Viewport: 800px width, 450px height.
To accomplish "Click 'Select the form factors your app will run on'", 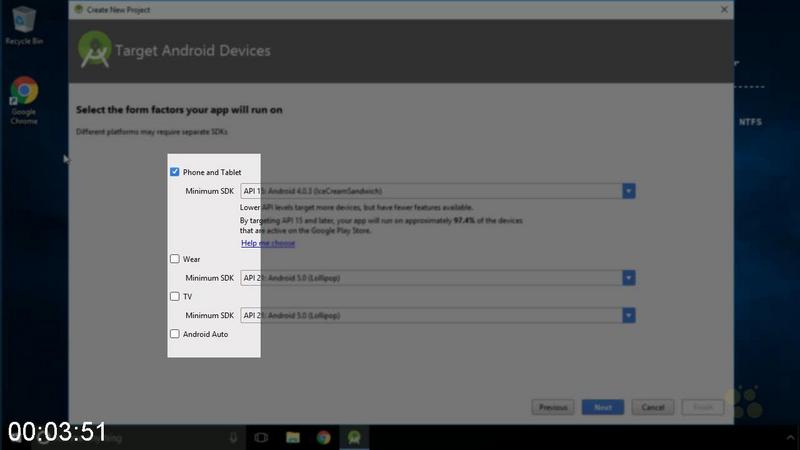I will coord(179,110).
